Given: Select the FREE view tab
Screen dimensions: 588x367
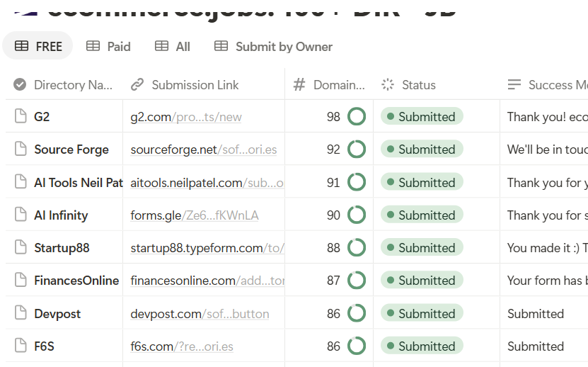Looking at the screenshot, I should 38,47.
